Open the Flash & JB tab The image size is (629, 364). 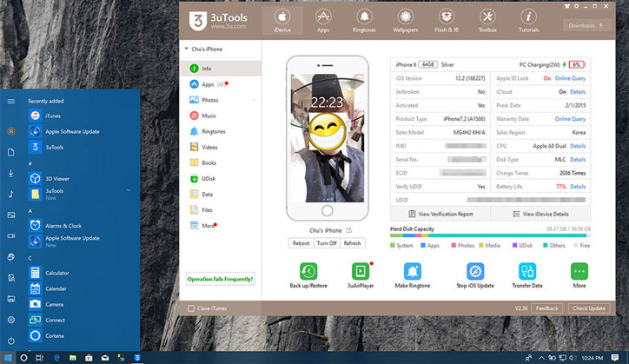(x=447, y=21)
